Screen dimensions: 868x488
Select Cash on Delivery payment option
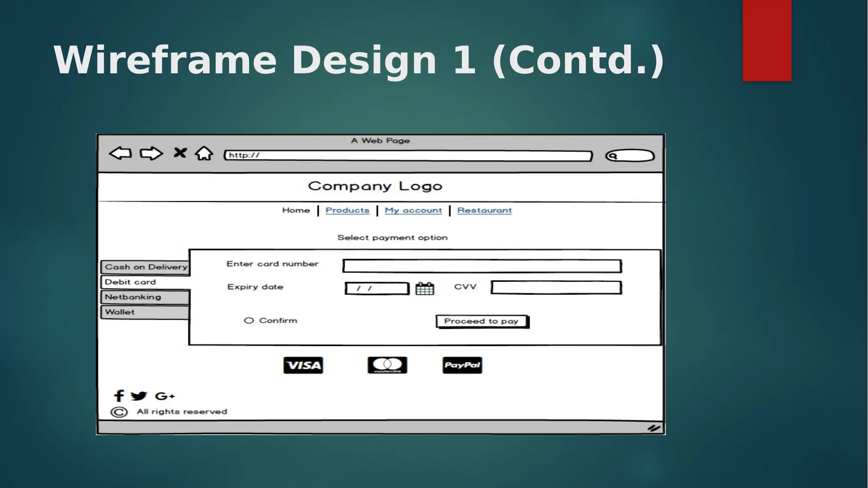tap(146, 266)
